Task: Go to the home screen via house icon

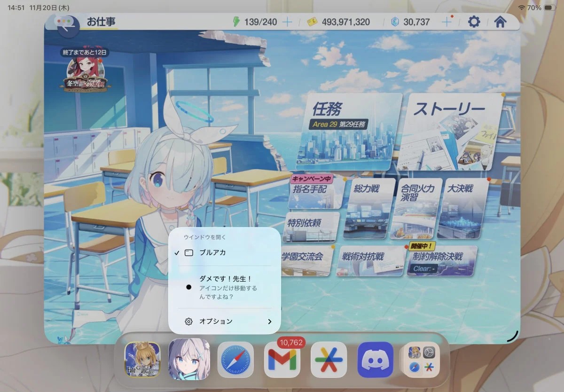Action: 500,22
